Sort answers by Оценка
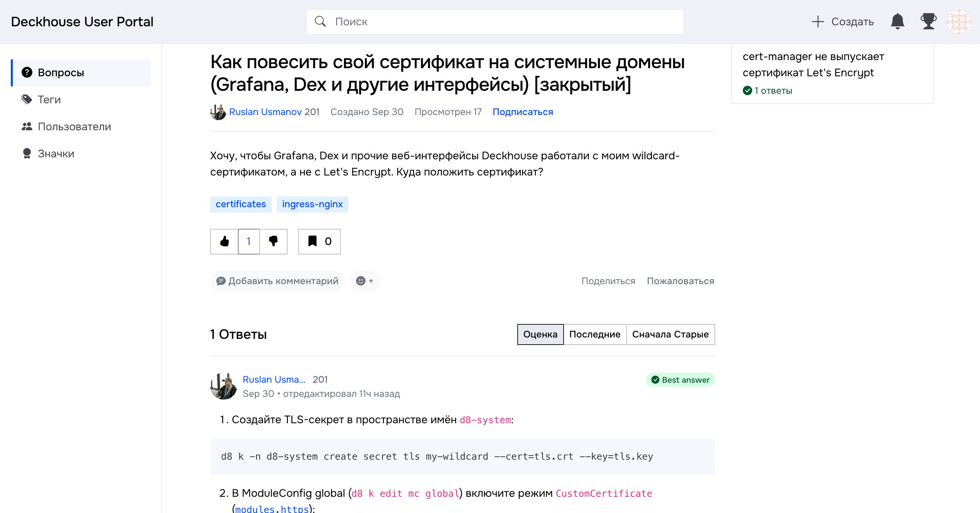 coord(540,334)
